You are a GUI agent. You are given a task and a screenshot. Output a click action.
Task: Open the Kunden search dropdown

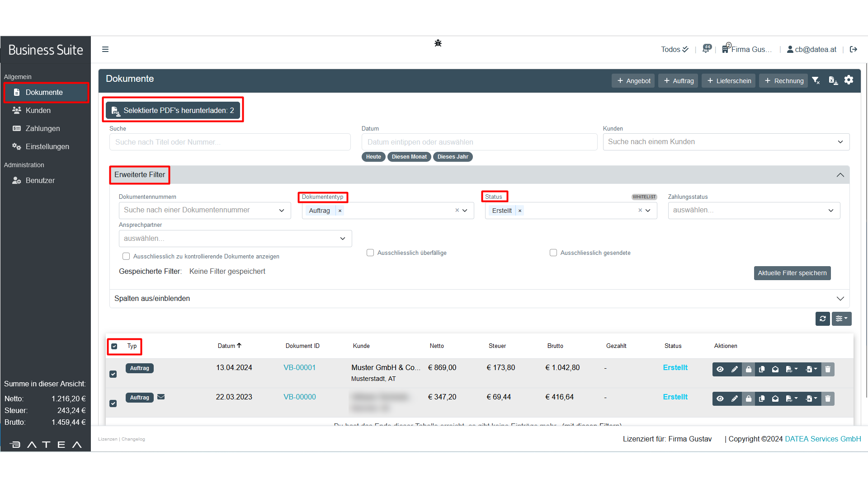[x=726, y=142]
